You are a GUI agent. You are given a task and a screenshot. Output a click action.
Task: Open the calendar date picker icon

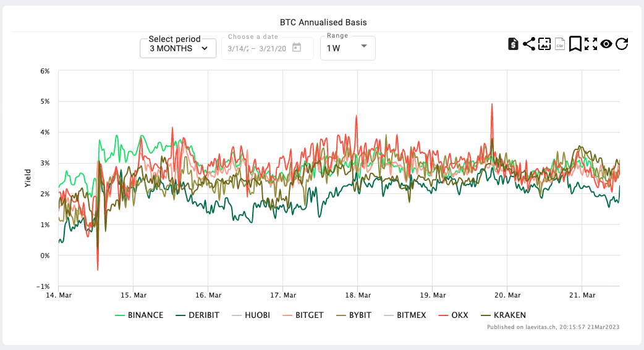tap(297, 48)
